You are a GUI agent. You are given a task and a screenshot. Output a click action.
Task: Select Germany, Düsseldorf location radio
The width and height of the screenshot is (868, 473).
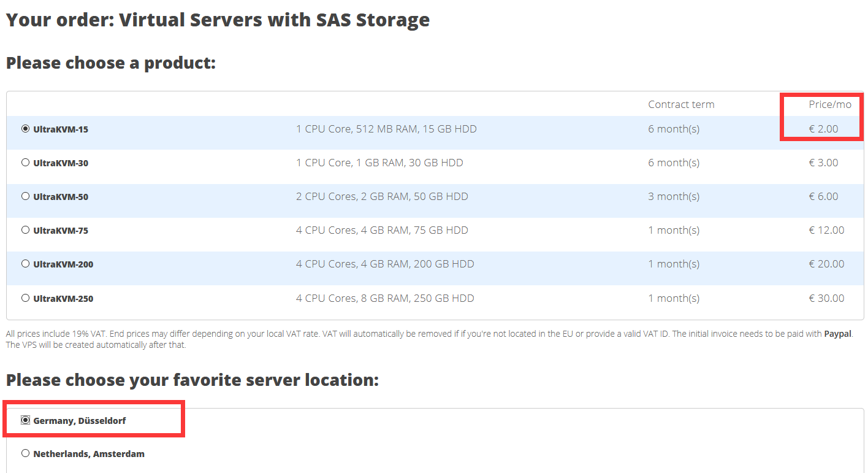pos(25,420)
